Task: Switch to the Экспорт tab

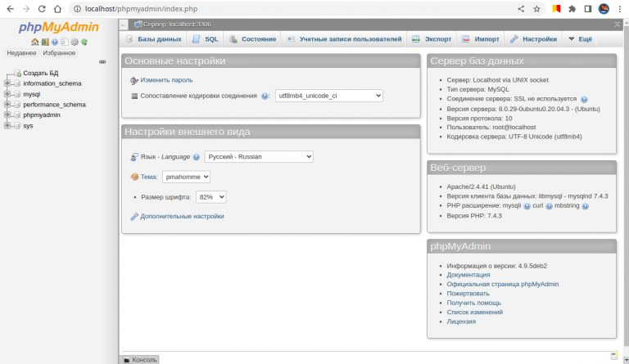Action: [x=432, y=38]
